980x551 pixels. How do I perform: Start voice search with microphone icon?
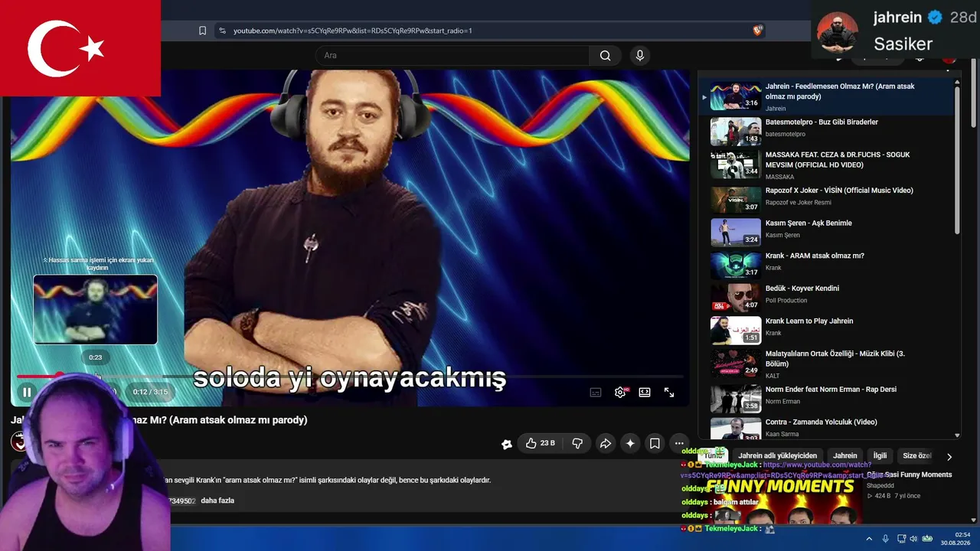[640, 55]
